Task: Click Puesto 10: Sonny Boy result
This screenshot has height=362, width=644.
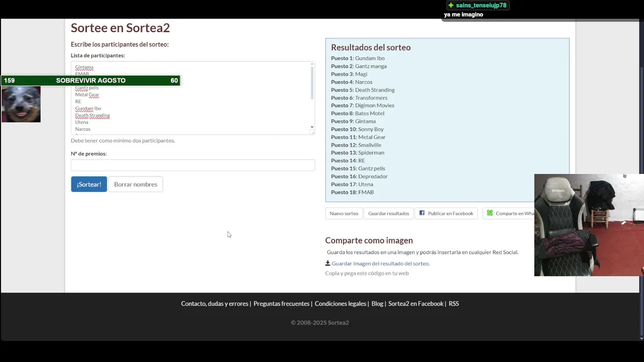Action: pyautogui.click(x=357, y=129)
